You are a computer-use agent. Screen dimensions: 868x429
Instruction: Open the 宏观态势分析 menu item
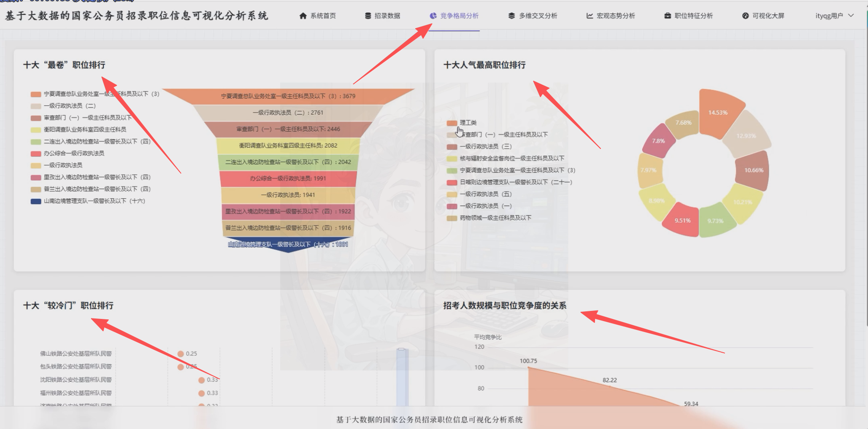click(611, 16)
